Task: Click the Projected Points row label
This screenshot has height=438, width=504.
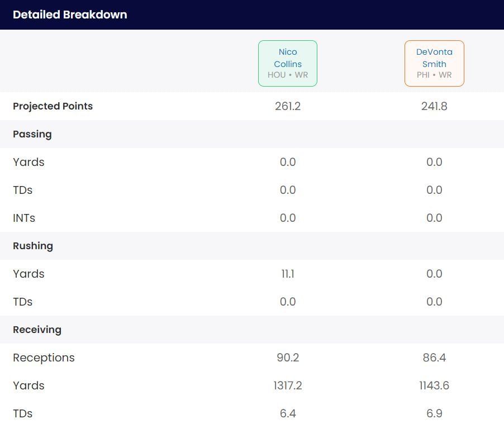Action: (x=53, y=106)
